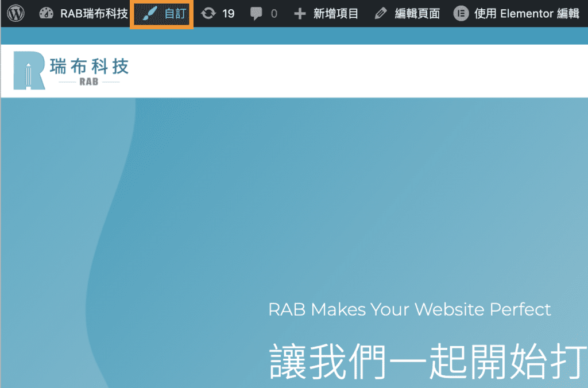Viewport: 588px width, 388px height.
Task: Click the dashboard gauge icon beside RAB瑞布科技
Action: [47, 13]
